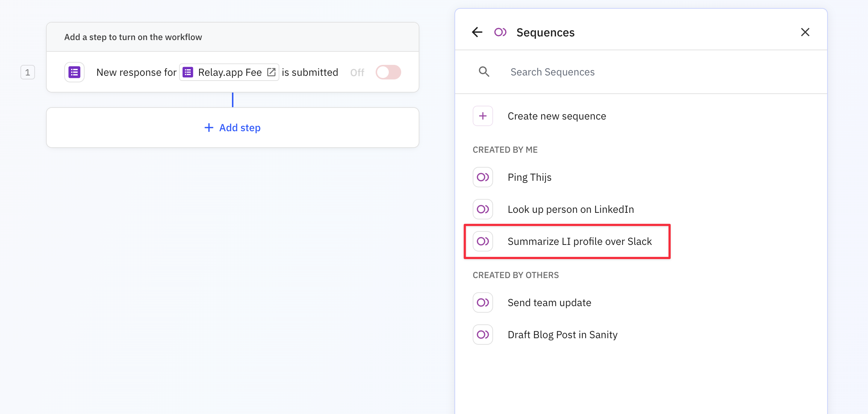The height and width of the screenshot is (414, 868).
Task: Click the icon beside Draft Blog Post in Sanity
Action: point(483,334)
